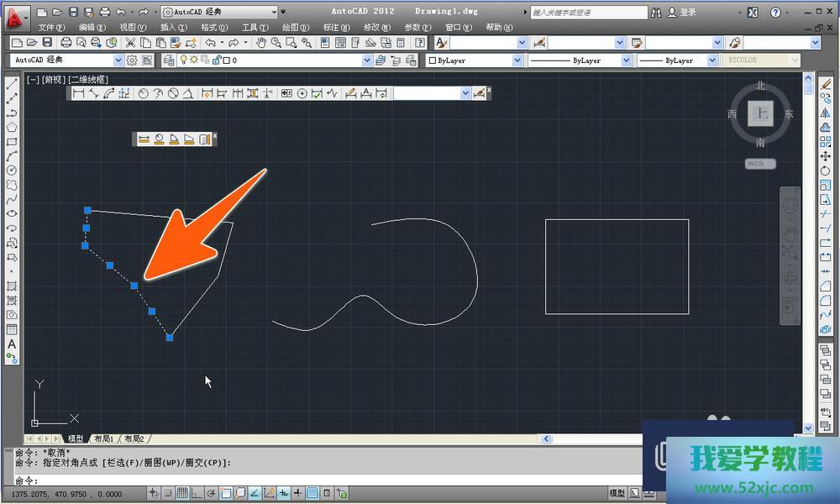Click the Erase tool in the modify toolbar
840x504 pixels.
point(825,84)
